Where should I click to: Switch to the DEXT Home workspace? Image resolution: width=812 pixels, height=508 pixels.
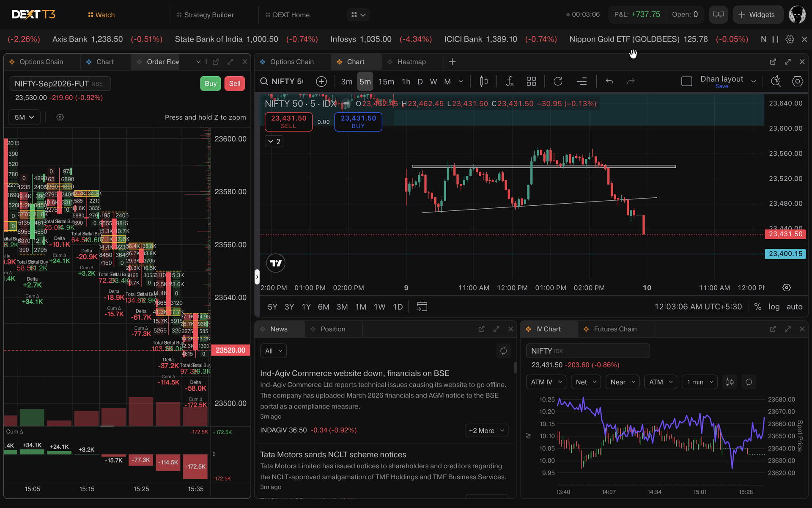click(287, 15)
